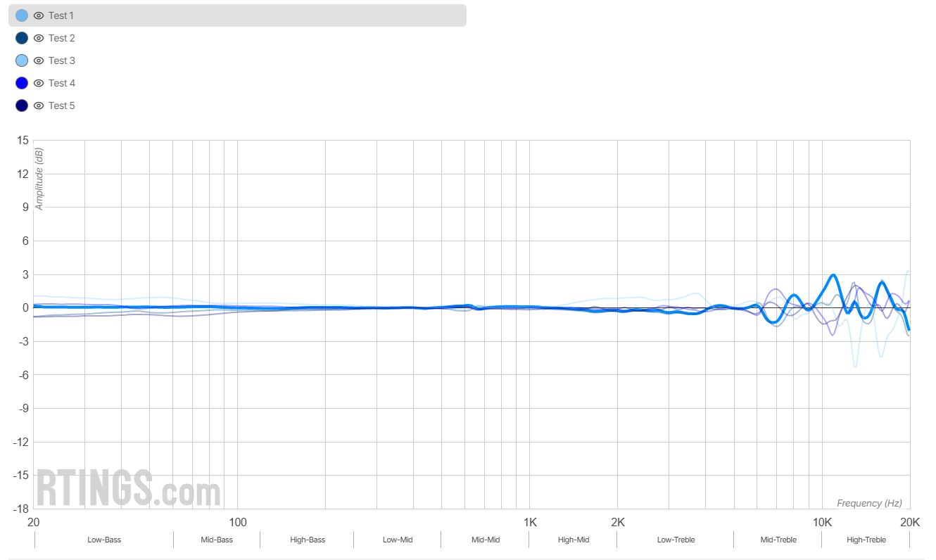The width and height of the screenshot is (936, 560).
Task: Toggle visibility eye icon for Test 1
Action: pos(39,15)
